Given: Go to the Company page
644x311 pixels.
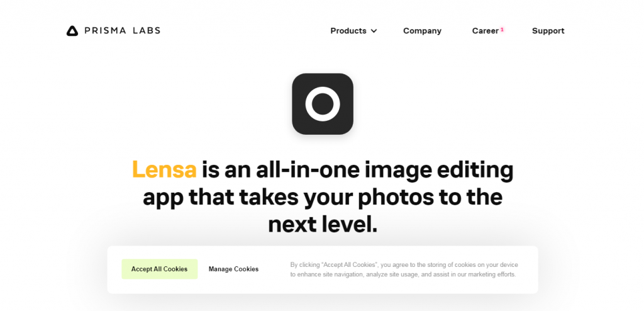Looking at the screenshot, I should tap(422, 31).
